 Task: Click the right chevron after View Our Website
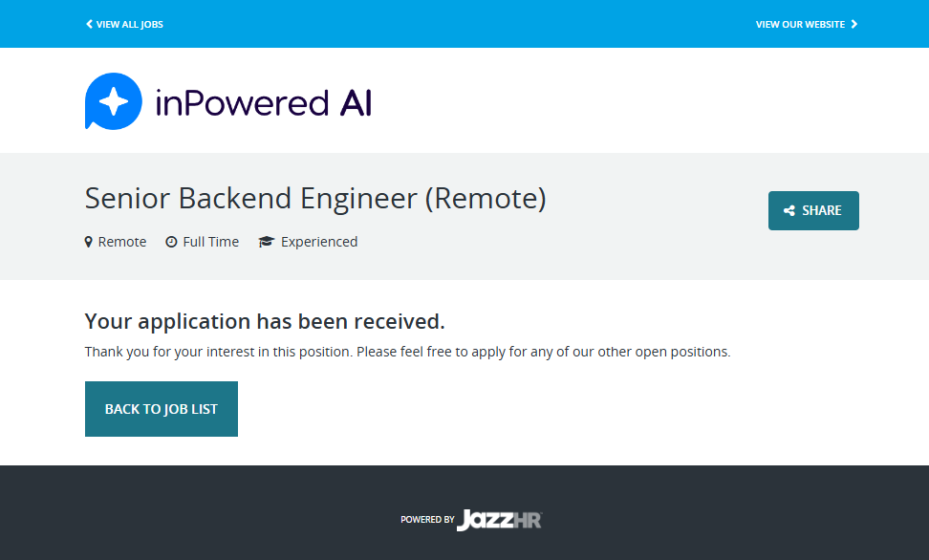pos(854,24)
